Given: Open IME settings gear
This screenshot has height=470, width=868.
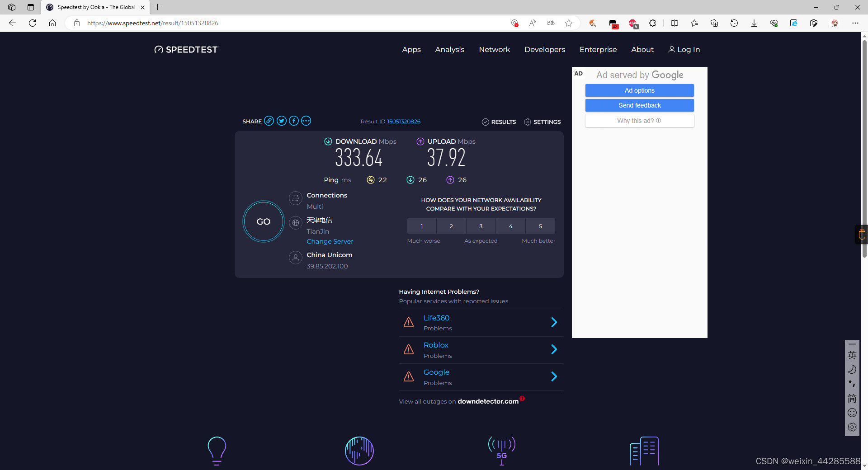Looking at the screenshot, I should pos(852,427).
